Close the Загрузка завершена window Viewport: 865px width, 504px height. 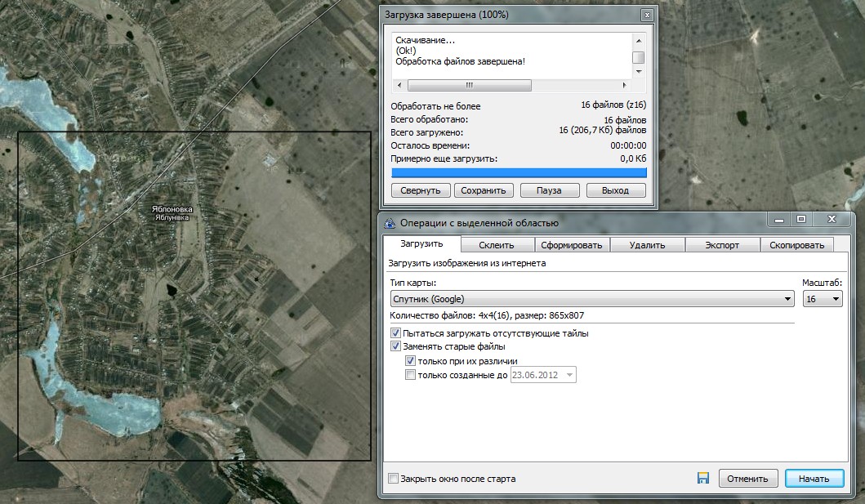[x=647, y=16]
